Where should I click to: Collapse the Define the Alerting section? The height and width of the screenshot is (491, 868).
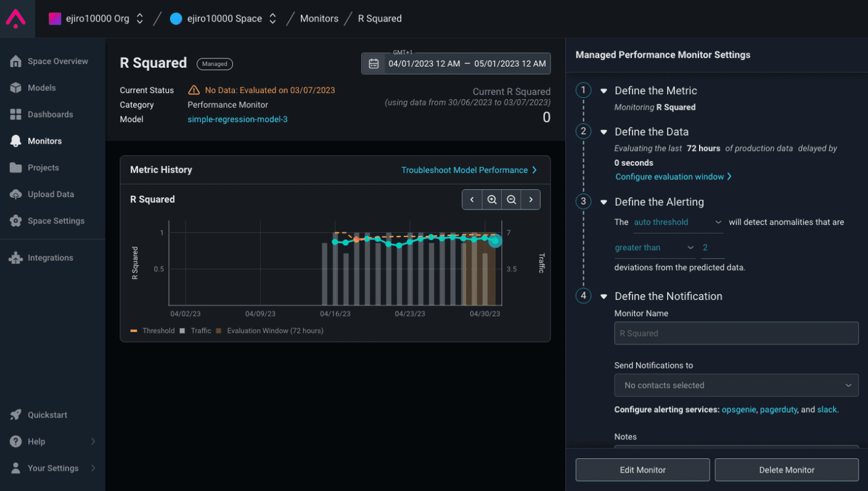pos(604,202)
